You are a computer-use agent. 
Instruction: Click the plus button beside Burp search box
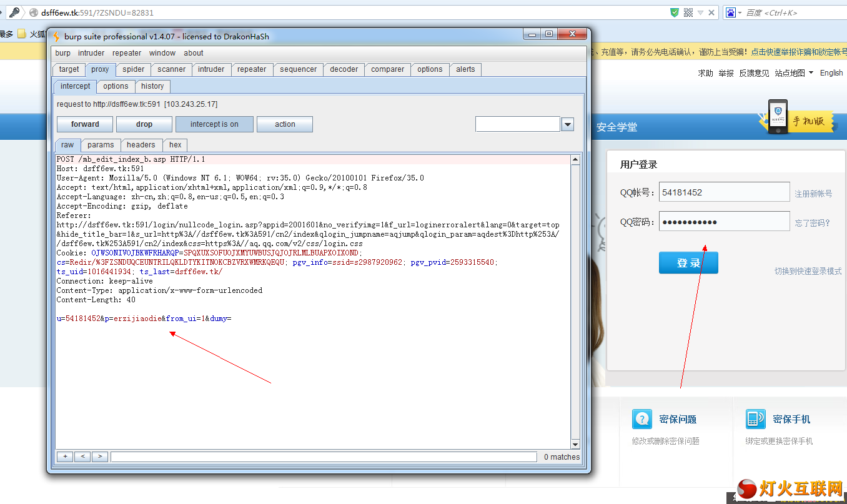[x=65, y=457]
